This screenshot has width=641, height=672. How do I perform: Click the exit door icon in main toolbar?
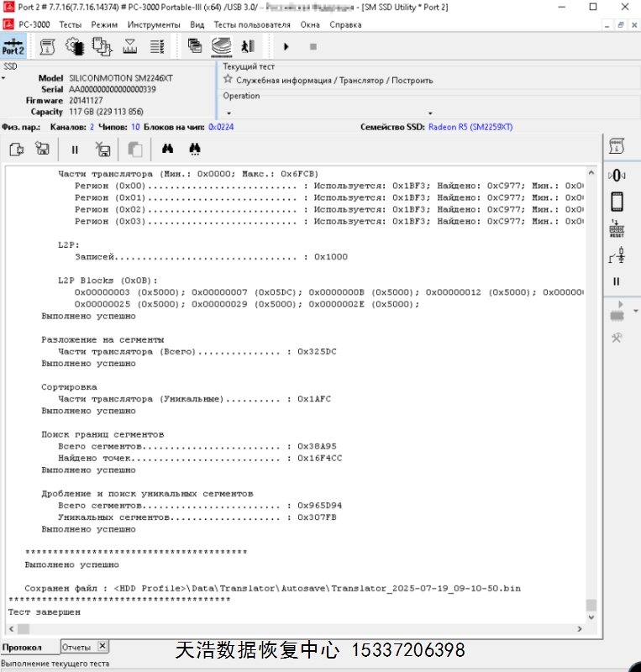[248, 46]
